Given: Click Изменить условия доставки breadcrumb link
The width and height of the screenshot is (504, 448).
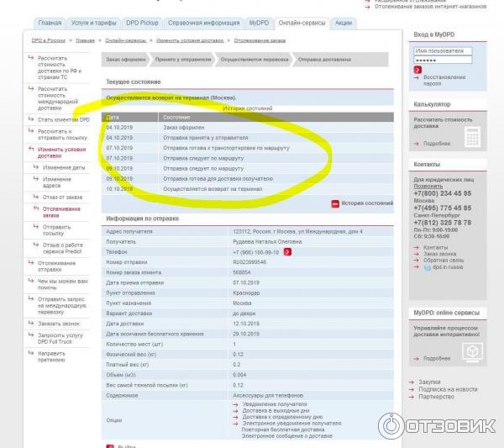Looking at the screenshot, I should click(x=190, y=40).
